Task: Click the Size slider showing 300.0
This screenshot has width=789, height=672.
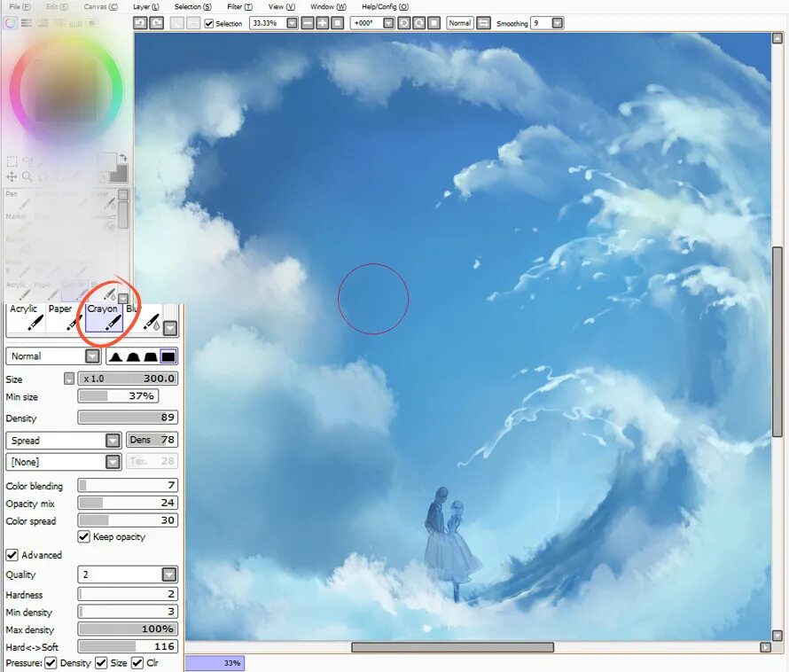Action: [128, 379]
